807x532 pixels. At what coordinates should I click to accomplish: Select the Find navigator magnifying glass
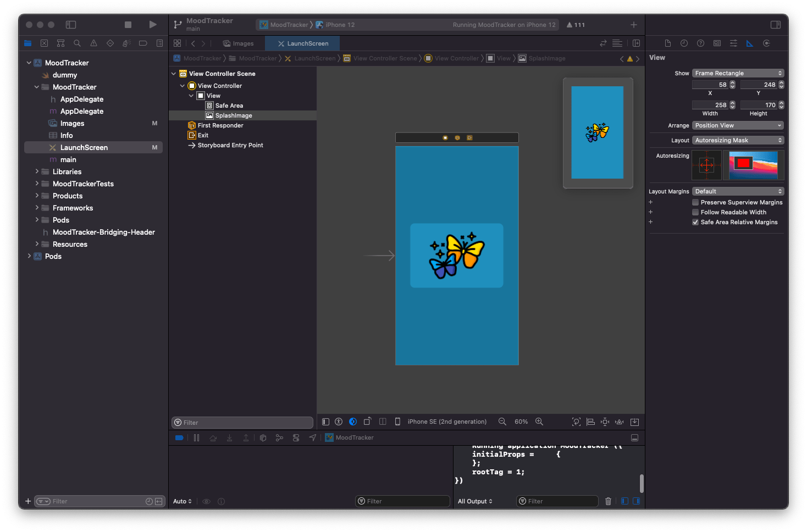point(77,43)
